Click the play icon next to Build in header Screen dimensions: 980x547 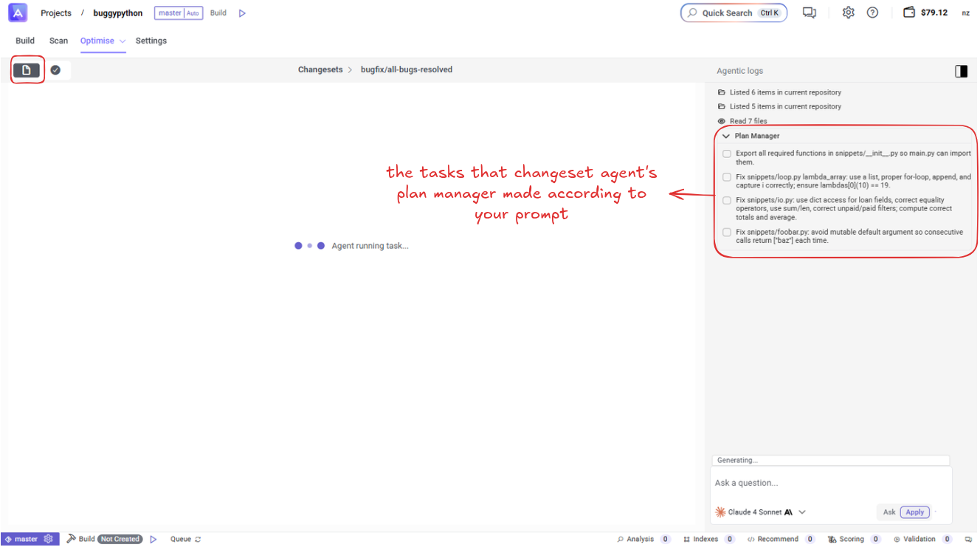point(242,13)
